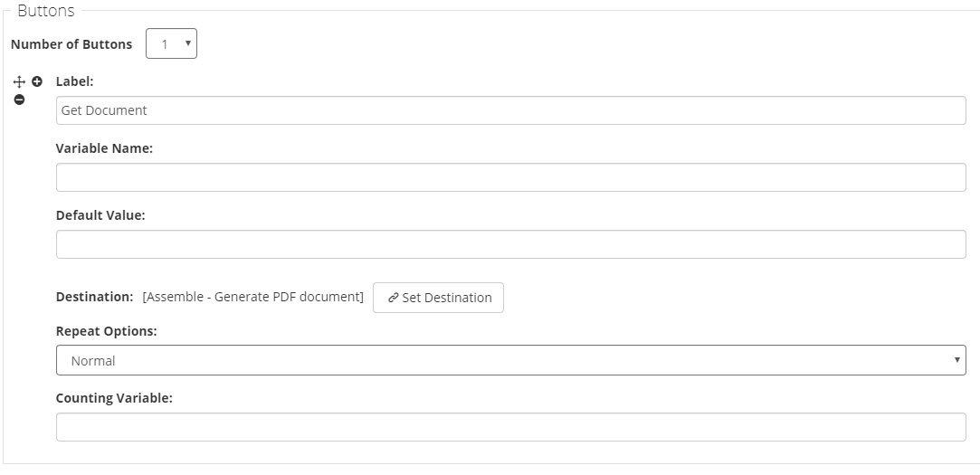This screenshot has height=475, width=980.
Task: Click the Variable Name label
Action: [104, 148]
